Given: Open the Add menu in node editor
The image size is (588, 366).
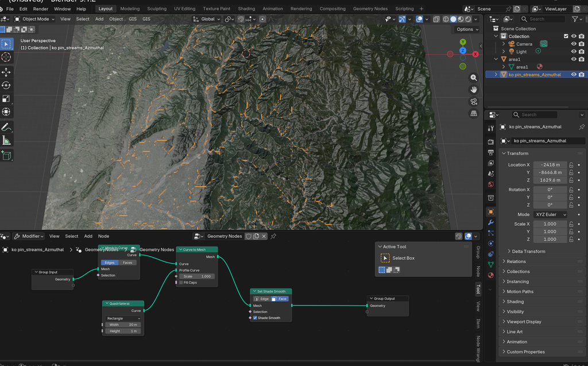Looking at the screenshot, I should pos(88,236).
